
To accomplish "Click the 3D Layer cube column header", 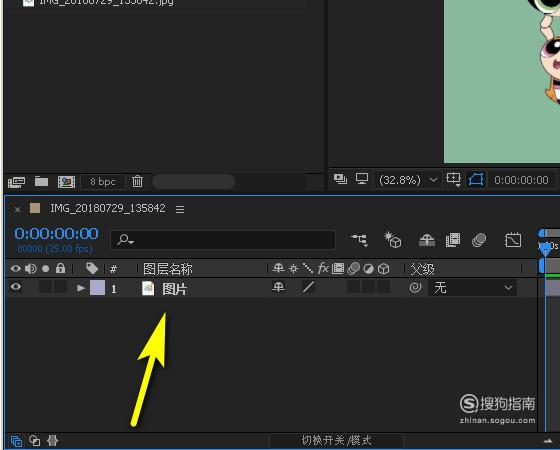I will point(384,269).
